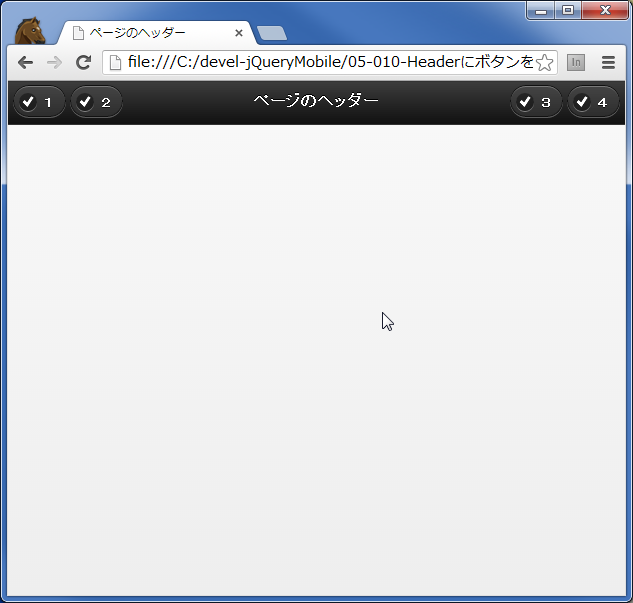Bookmark the page with the star icon
Viewport: 633px width, 603px height.
click(x=545, y=63)
